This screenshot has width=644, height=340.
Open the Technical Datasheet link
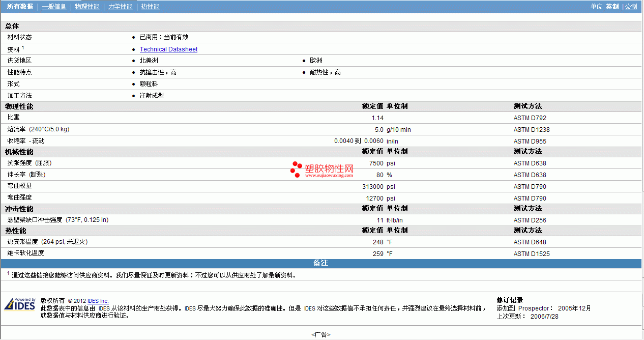coord(168,49)
